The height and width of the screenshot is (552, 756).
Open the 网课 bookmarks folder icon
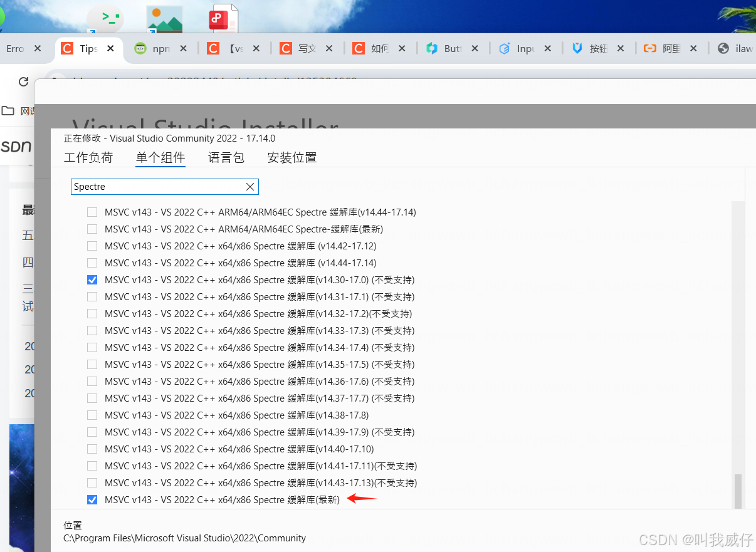coord(8,111)
